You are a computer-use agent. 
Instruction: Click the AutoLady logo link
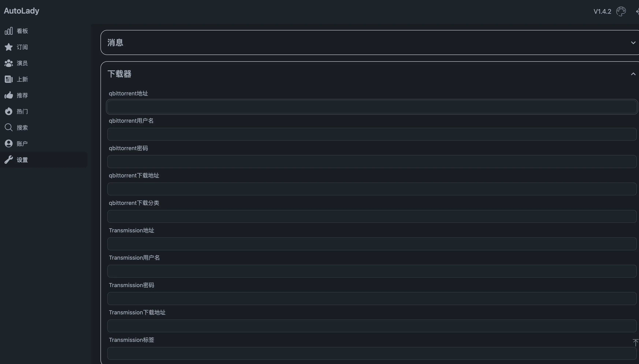coord(21,11)
